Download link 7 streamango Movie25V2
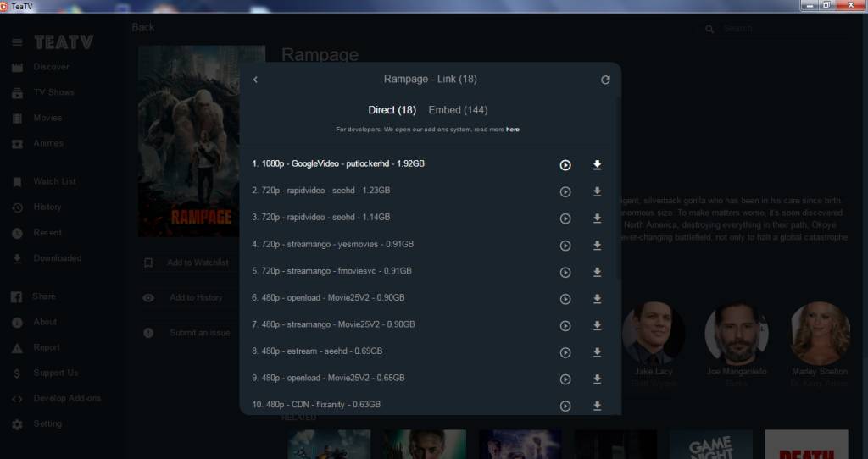 point(598,325)
